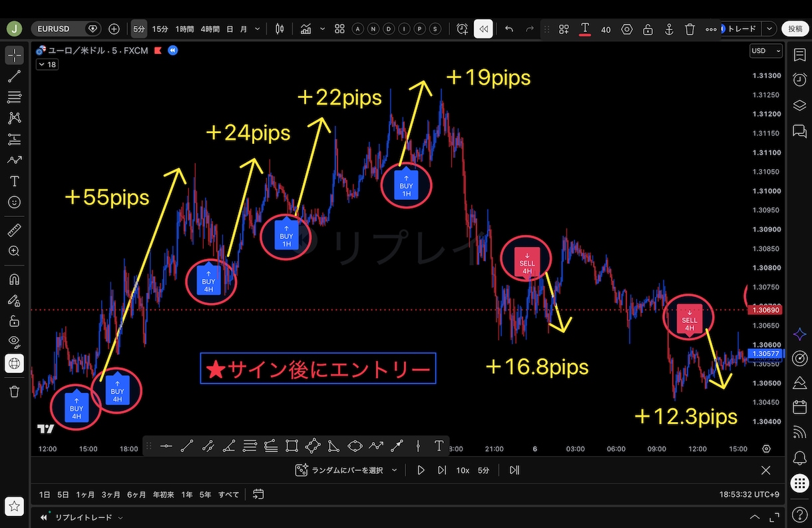Create an alert with the clock-plus icon
Viewport: 812px width, 528px height.
[x=463, y=29]
